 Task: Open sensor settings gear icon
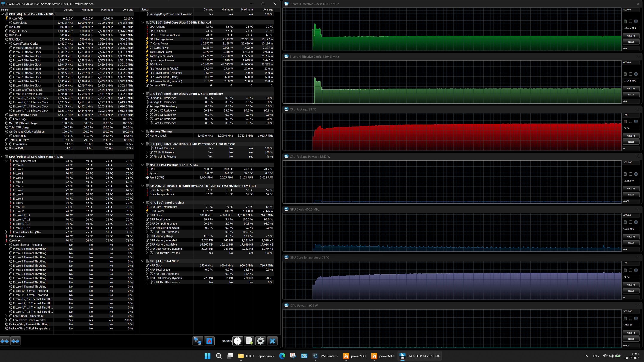click(x=261, y=341)
